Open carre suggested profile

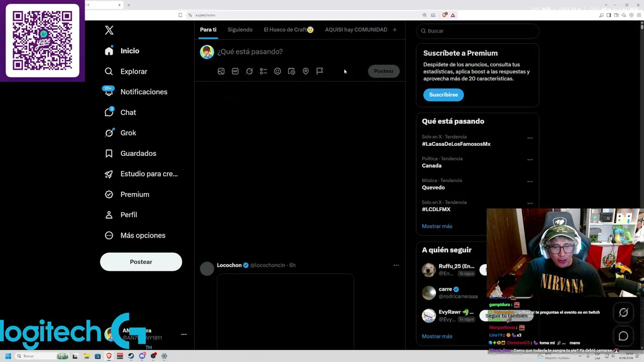(x=445, y=290)
